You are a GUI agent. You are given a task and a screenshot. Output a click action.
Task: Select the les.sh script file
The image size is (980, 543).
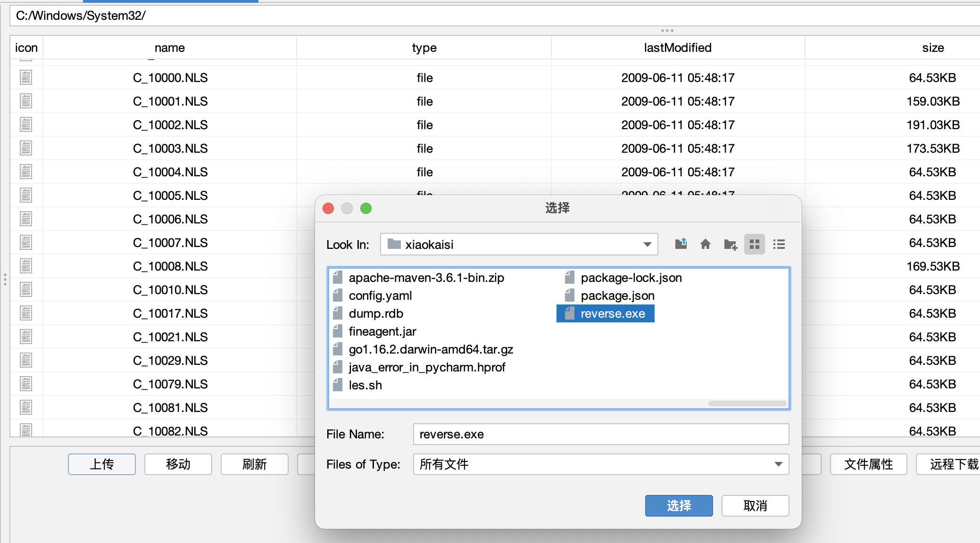[x=365, y=385]
